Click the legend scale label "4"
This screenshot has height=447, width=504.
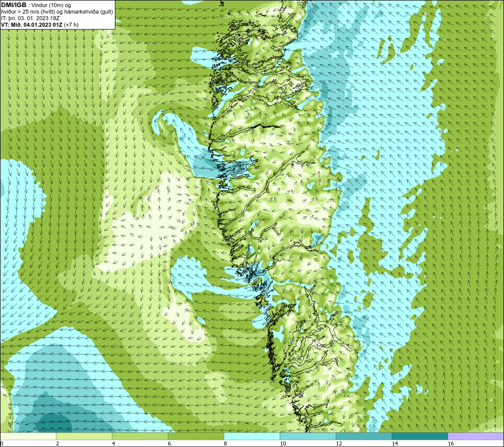click(x=113, y=443)
